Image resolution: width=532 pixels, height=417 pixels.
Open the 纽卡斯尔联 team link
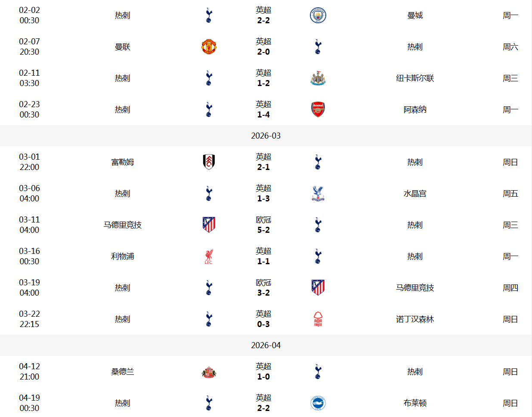click(x=415, y=78)
